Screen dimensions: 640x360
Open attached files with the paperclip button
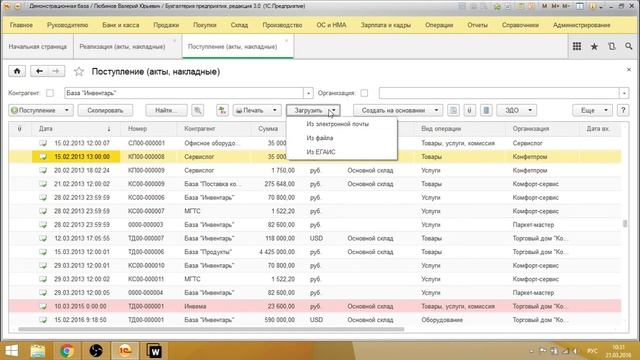[469, 110]
